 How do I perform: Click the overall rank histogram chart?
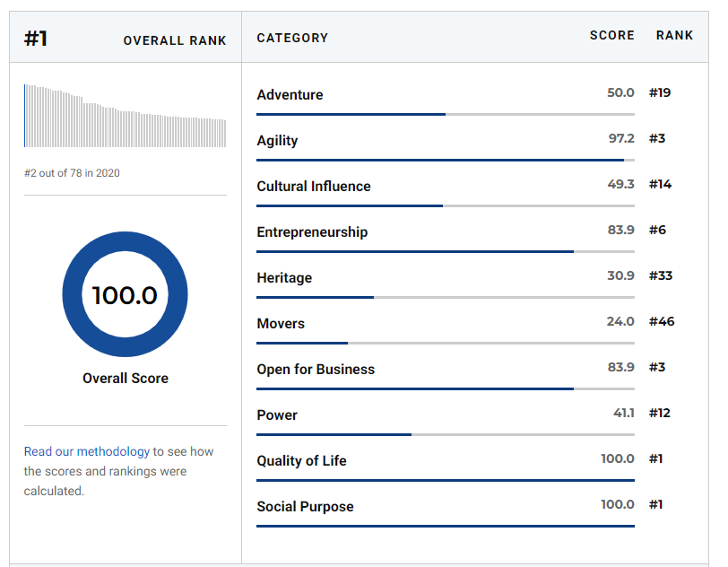(125, 116)
